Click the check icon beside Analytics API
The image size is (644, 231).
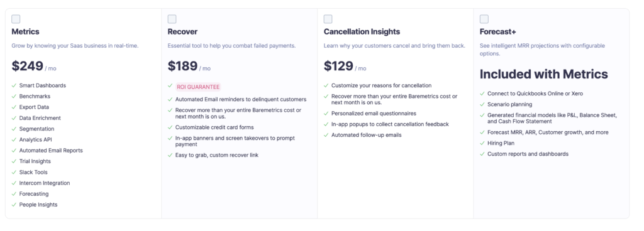(14, 139)
